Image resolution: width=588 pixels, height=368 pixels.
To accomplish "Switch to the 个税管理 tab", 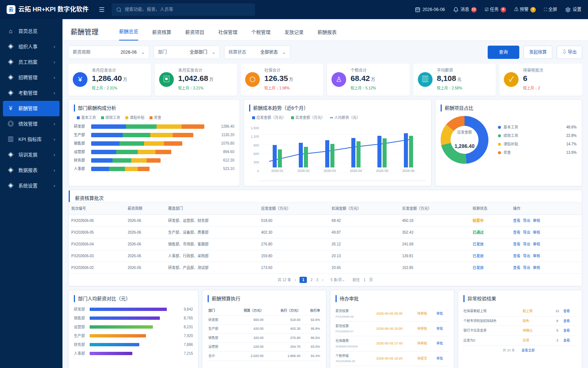I will tap(261, 32).
